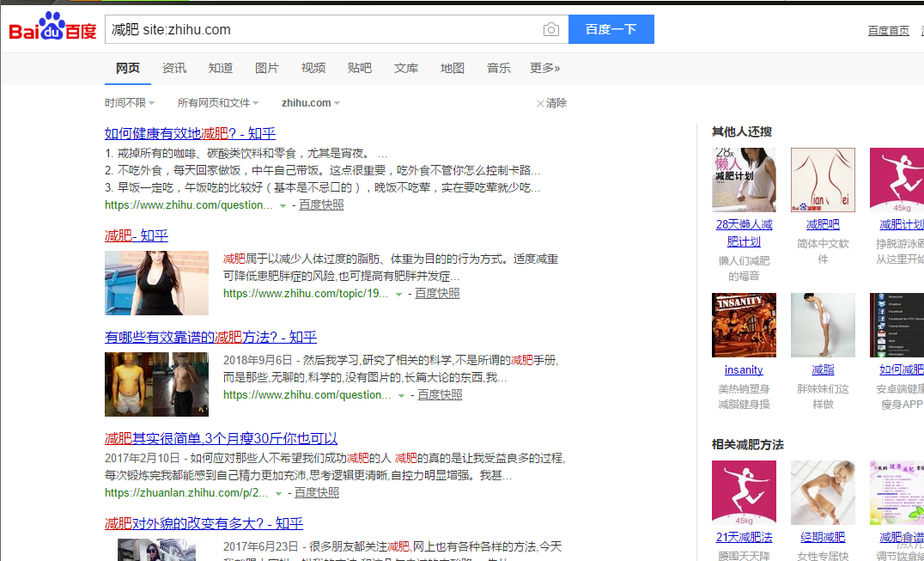Click the 21天减肥法 image
This screenshot has height=561, width=924.
pyautogui.click(x=744, y=492)
